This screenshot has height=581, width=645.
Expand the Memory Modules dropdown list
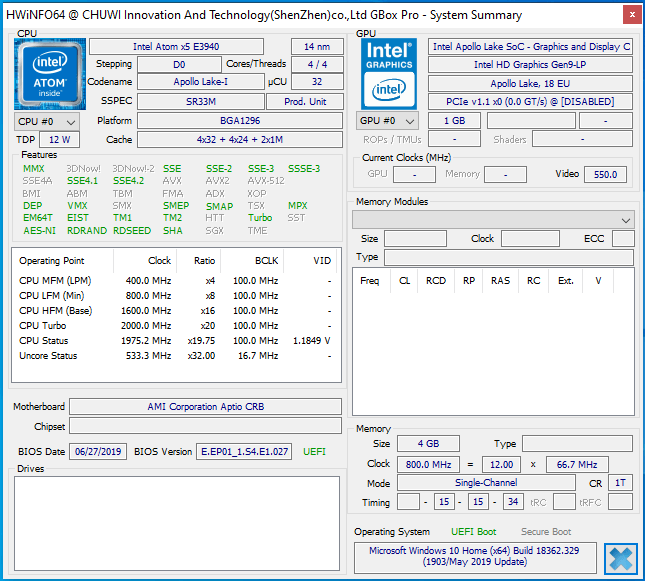pyautogui.click(x=493, y=220)
